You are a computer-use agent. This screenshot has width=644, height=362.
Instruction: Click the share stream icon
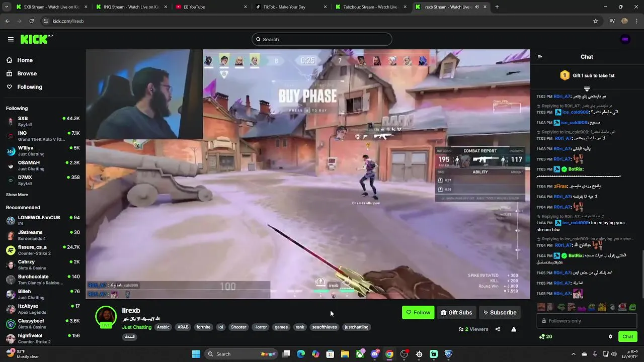pyautogui.click(x=498, y=329)
